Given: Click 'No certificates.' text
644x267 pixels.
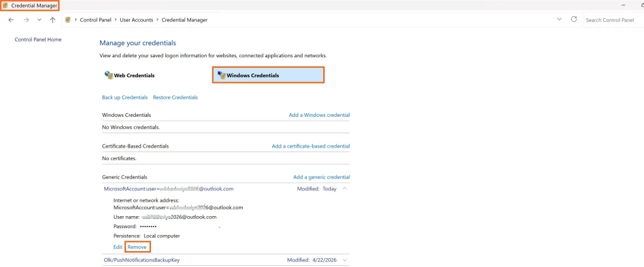Looking at the screenshot, I should tap(119, 158).
